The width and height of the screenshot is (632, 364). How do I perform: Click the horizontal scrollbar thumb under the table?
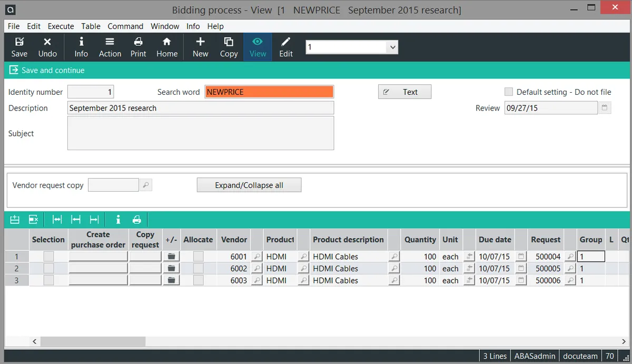93,341
